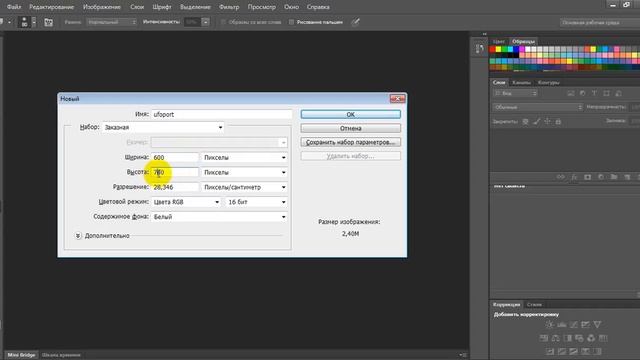Viewport: 640px width, 360px height.
Task: Open the Изображение menu
Action: tap(102, 7)
